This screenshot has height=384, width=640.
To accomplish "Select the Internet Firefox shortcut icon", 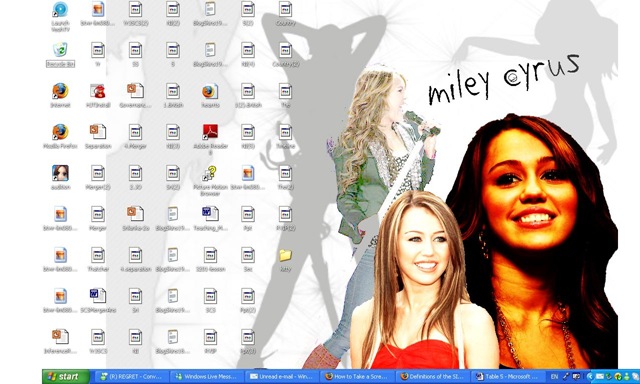I will 60,95.
